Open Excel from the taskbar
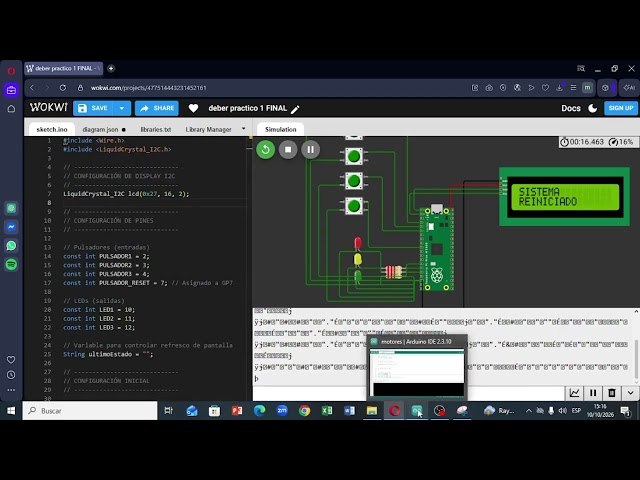Image resolution: width=640 pixels, height=480 pixels. (x=327, y=411)
